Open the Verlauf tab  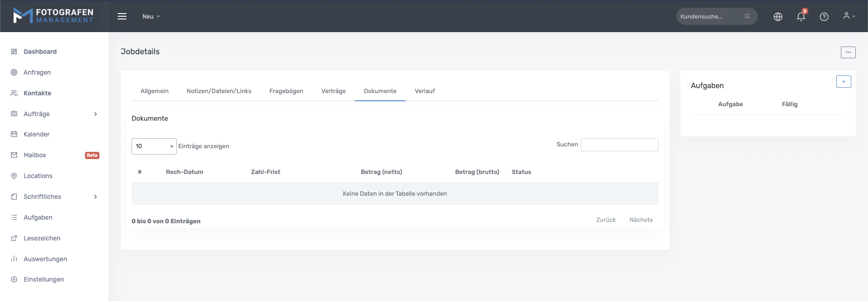point(425,91)
